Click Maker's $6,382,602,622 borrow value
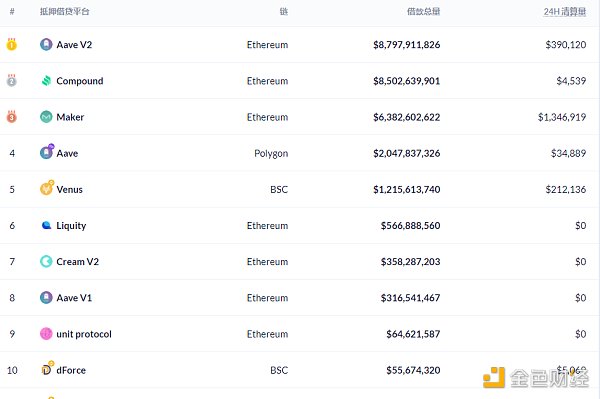 coord(407,117)
